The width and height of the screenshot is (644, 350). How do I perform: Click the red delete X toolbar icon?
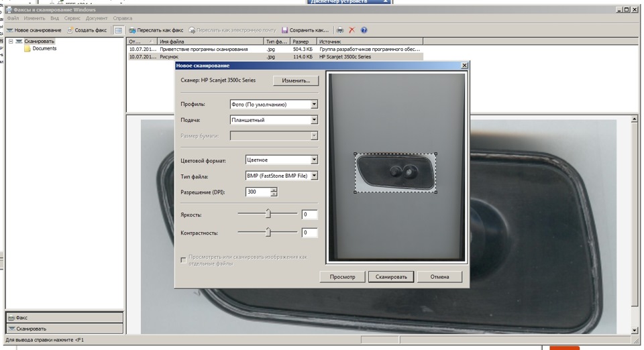[x=352, y=30]
